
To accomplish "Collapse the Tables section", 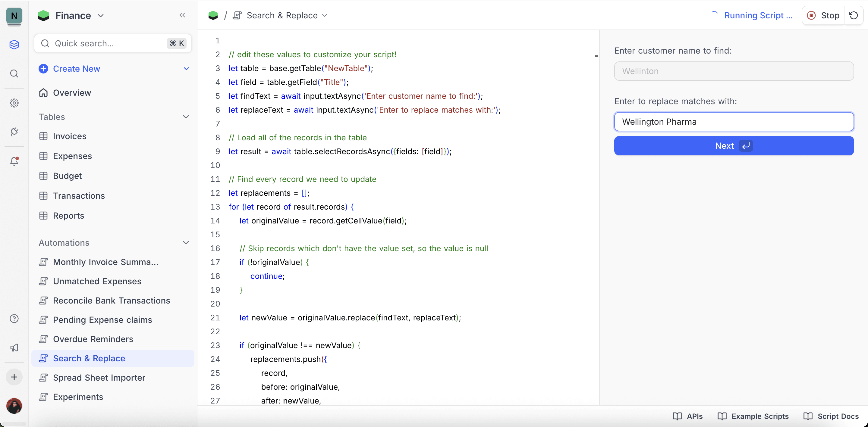I will 186,117.
